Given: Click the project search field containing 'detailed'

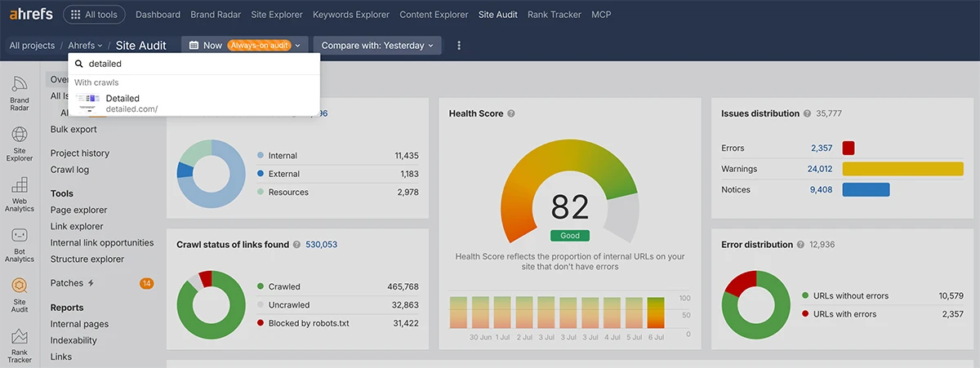Looking at the screenshot, I should 194,64.
